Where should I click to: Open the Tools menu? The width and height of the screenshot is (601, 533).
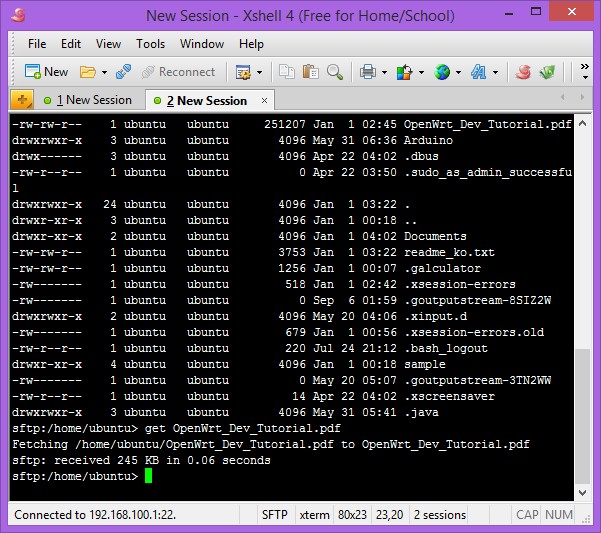(150, 44)
